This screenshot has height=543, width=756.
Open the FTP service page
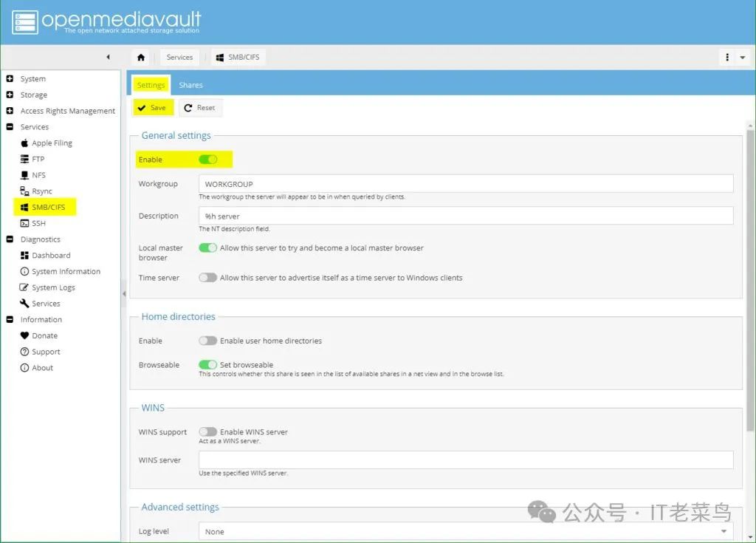click(x=32, y=159)
